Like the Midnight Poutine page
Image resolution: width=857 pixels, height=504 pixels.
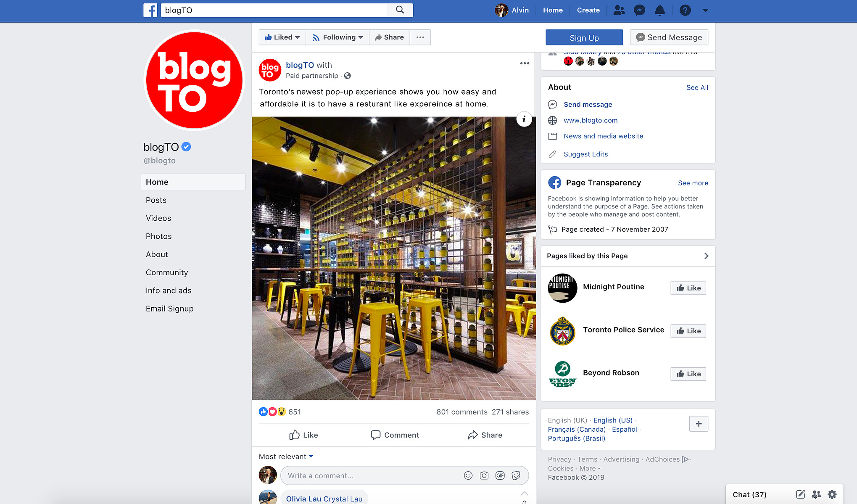(688, 288)
